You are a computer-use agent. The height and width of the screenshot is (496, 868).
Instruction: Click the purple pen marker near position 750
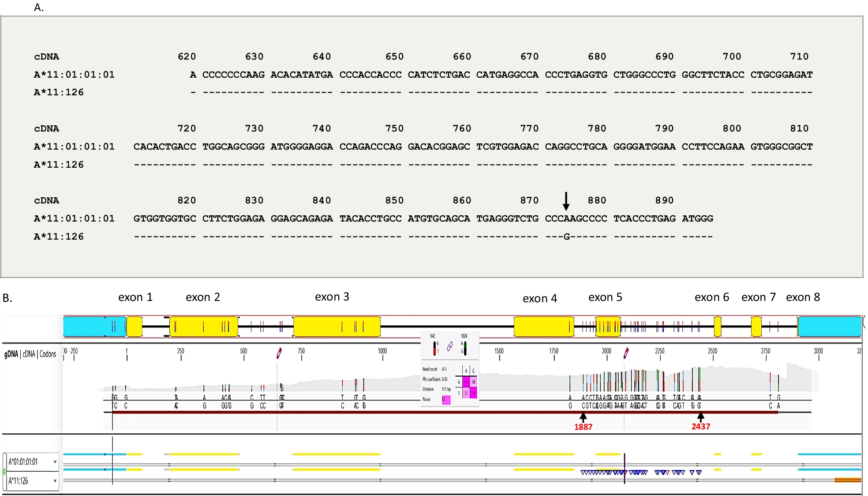[279, 353]
